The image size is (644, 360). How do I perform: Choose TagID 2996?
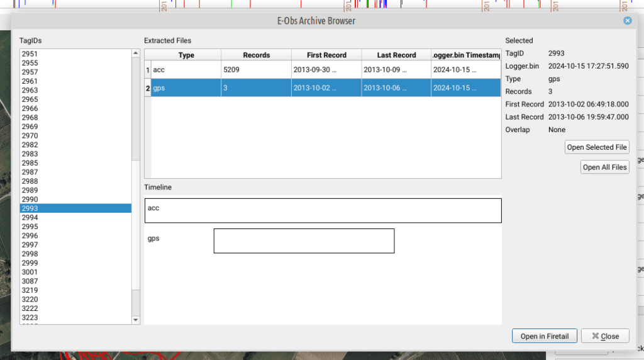tap(75, 235)
